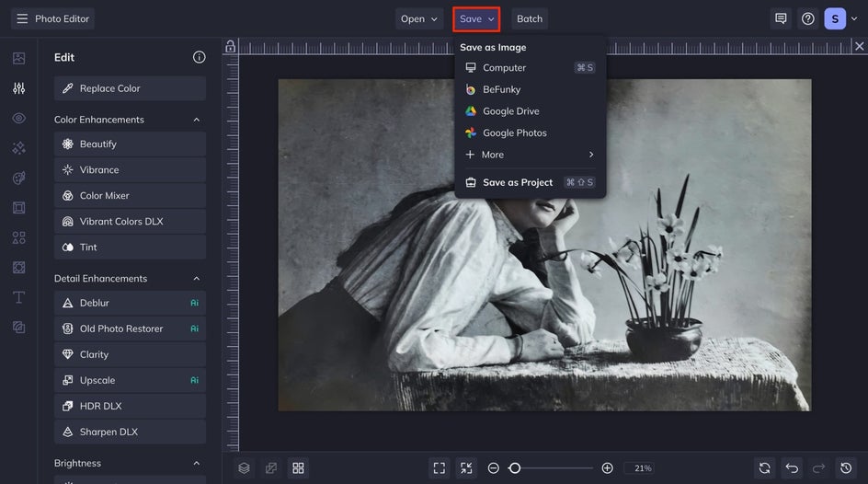Open Vibrant Colors DLX
The image size is (868, 484).
click(130, 221)
